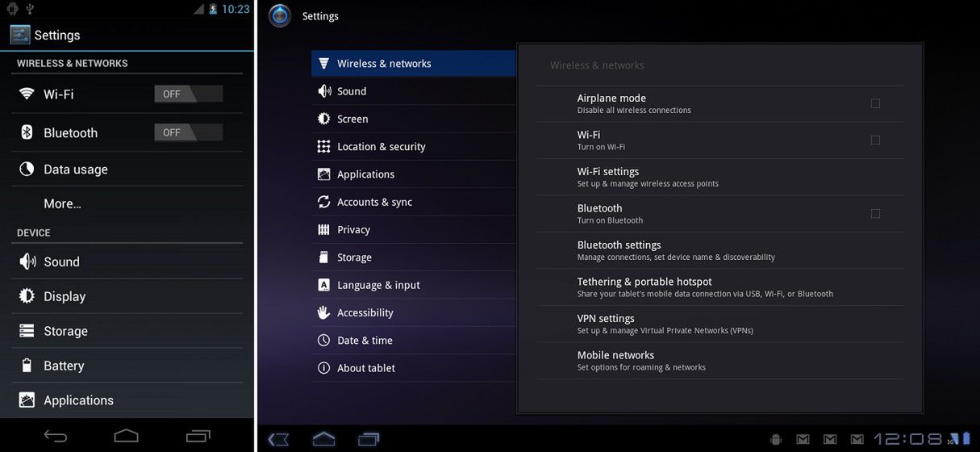
Task: Select Screen in tablet sidebar
Action: tap(413, 119)
